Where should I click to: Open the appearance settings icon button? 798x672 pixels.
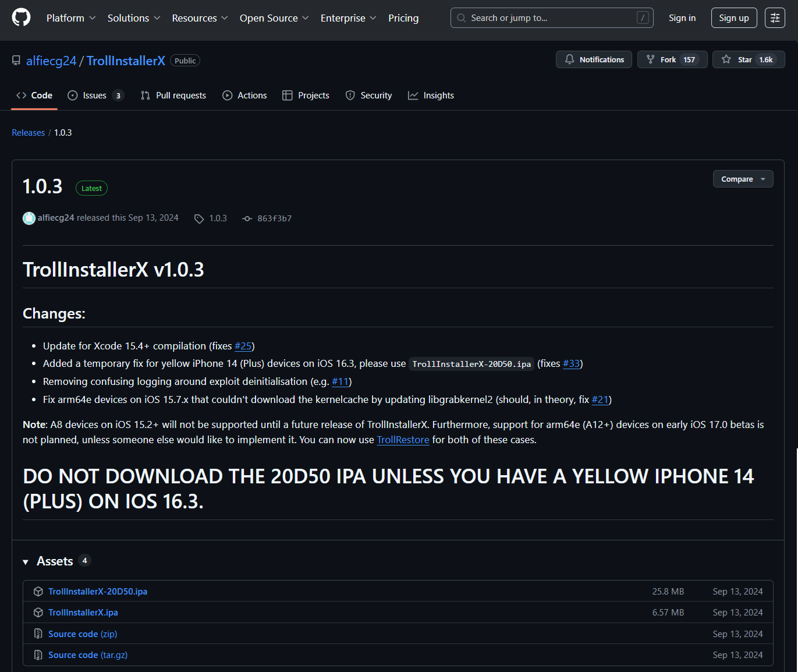click(x=775, y=18)
